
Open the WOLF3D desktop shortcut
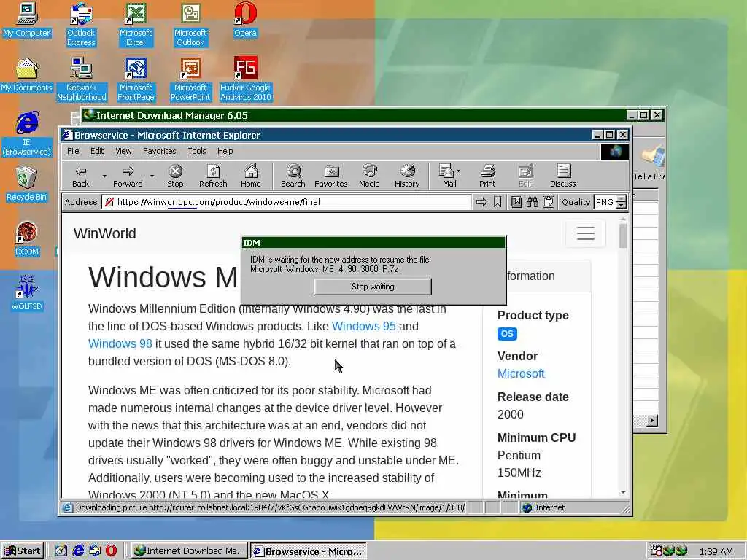(27, 292)
